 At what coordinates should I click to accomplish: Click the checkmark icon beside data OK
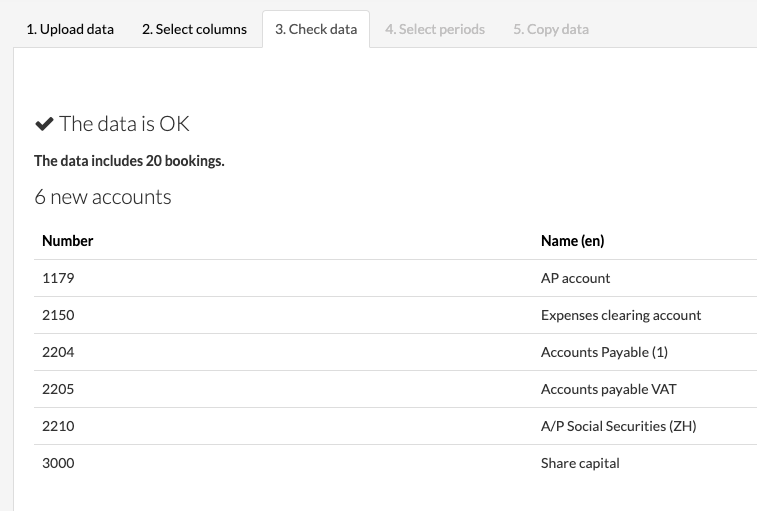44,124
